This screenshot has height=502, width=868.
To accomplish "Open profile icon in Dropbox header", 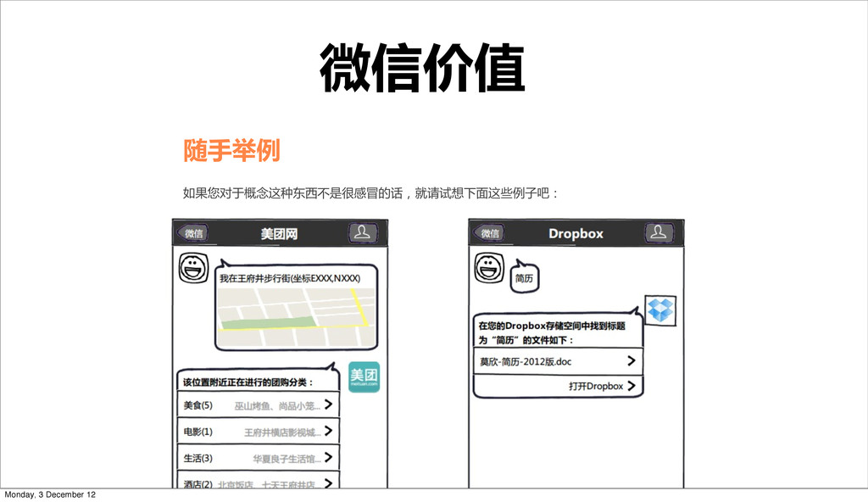I will pos(659,232).
